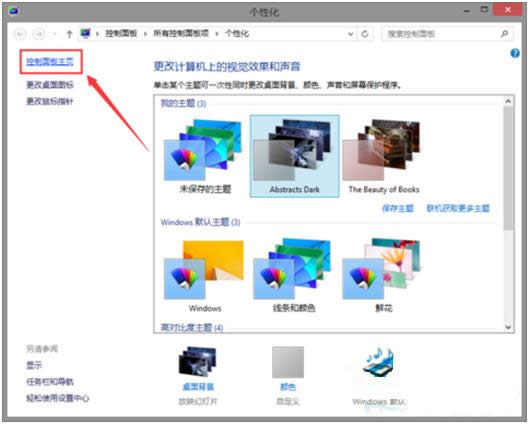
Task: Open the 显示 link
Action: pos(34,365)
